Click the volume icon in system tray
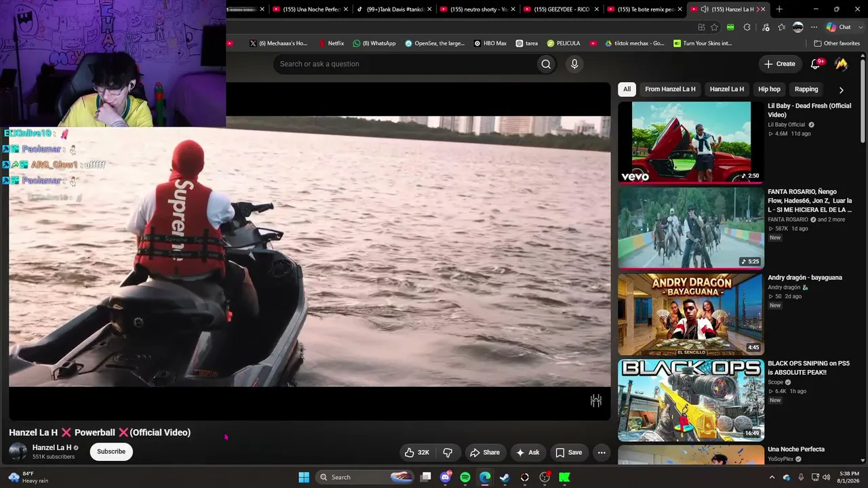Image resolution: width=868 pixels, height=488 pixels. (x=826, y=477)
